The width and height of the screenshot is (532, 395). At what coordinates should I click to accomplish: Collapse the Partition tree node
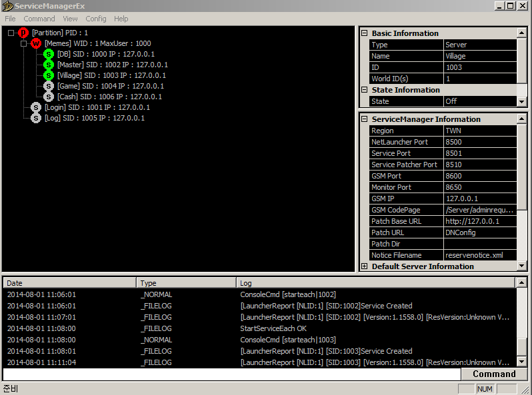click(11, 33)
